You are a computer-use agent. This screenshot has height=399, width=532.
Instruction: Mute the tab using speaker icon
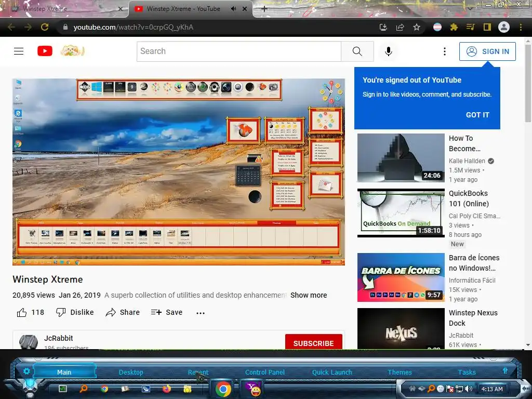tap(233, 9)
